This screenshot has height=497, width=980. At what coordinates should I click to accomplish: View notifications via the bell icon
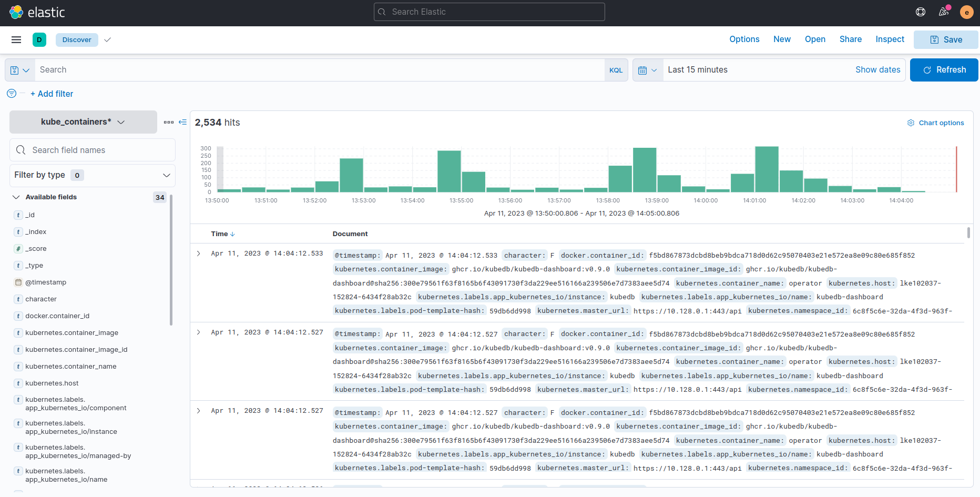pos(943,12)
